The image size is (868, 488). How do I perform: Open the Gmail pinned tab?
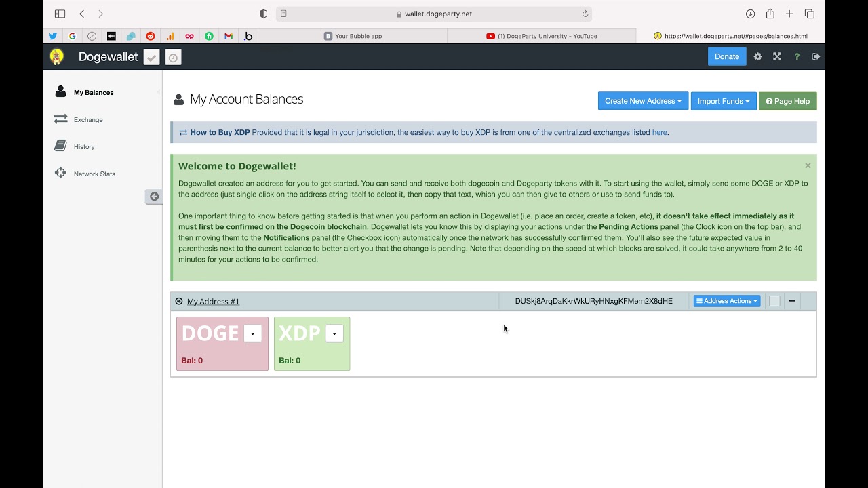point(229,36)
